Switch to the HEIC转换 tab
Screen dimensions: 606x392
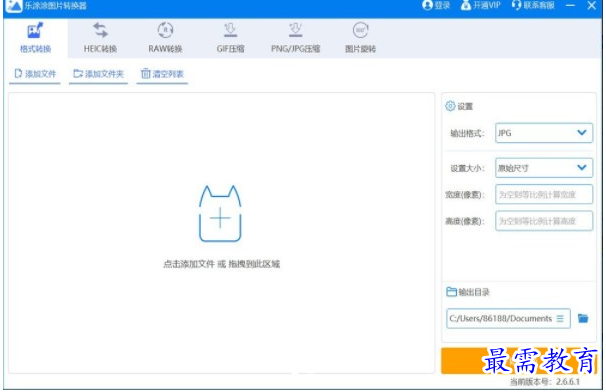point(100,38)
